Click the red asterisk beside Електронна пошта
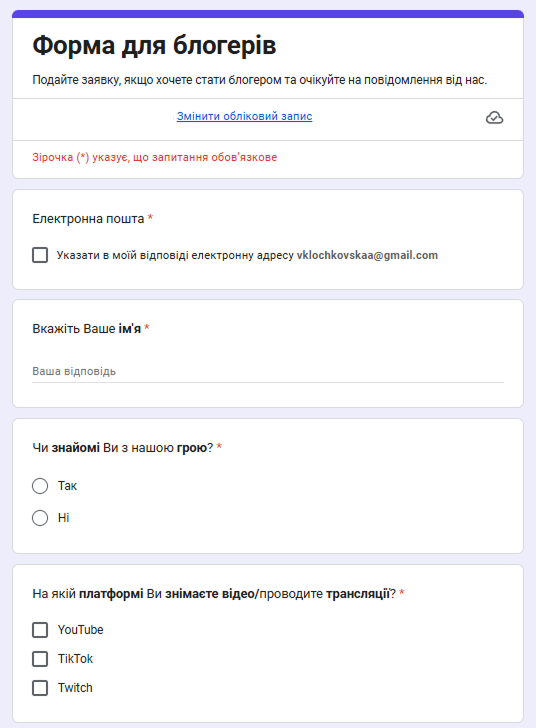The height and width of the screenshot is (728, 536). [150, 217]
